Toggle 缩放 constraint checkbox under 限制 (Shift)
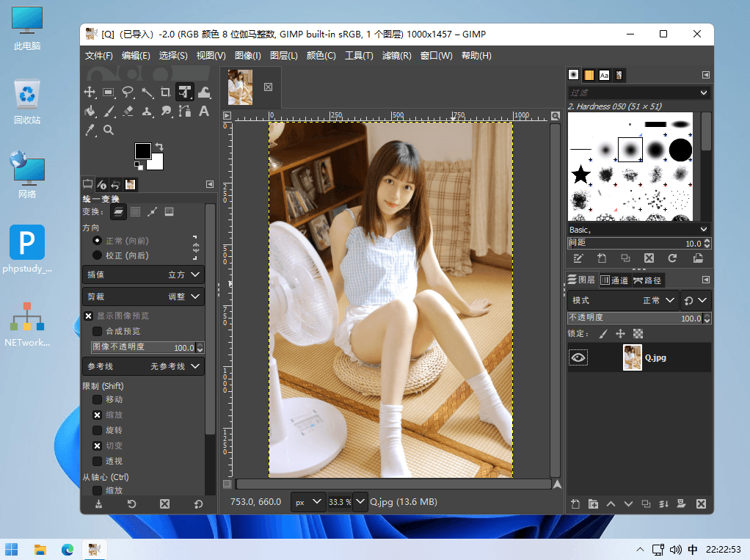Screen dimensions: 750x560 (97, 415)
